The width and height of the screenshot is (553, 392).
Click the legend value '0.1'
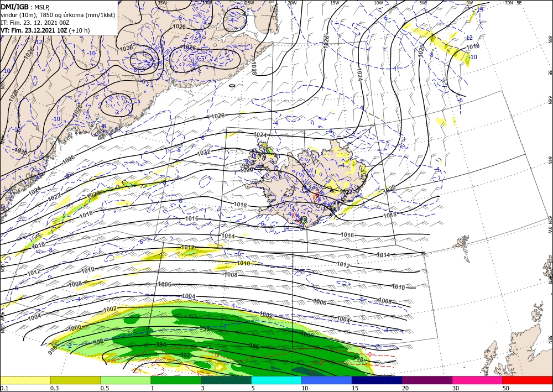pyautogui.click(x=3, y=388)
